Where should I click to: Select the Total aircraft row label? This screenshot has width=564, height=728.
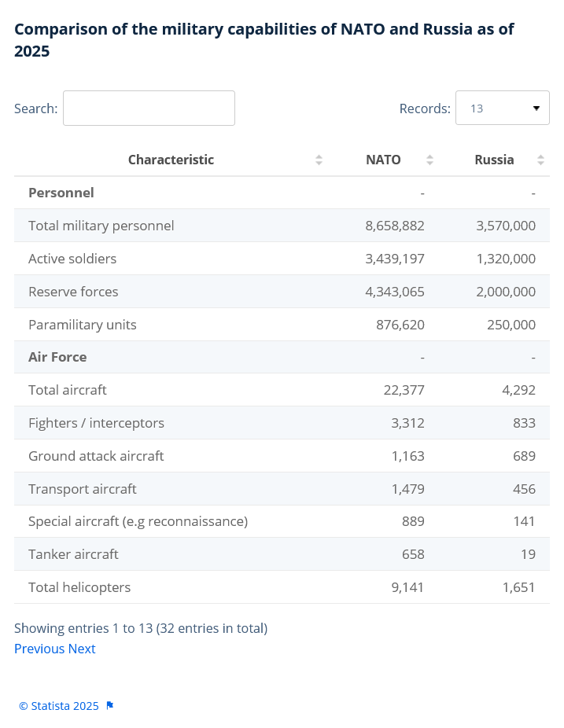click(x=68, y=390)
